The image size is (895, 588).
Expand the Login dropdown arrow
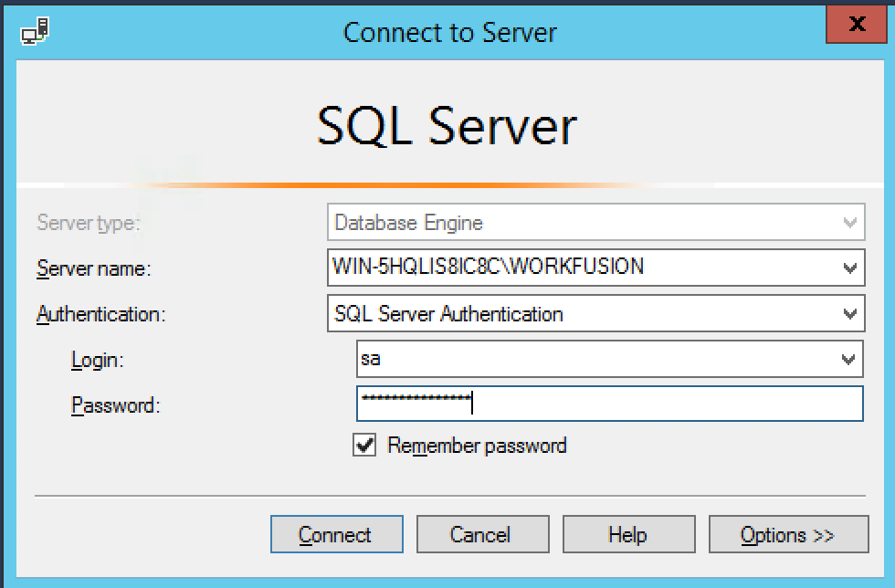(848, 359)
